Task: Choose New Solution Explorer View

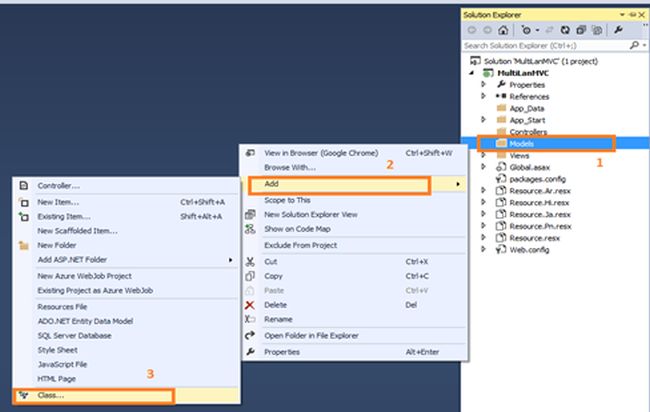Action: (354, 214)
